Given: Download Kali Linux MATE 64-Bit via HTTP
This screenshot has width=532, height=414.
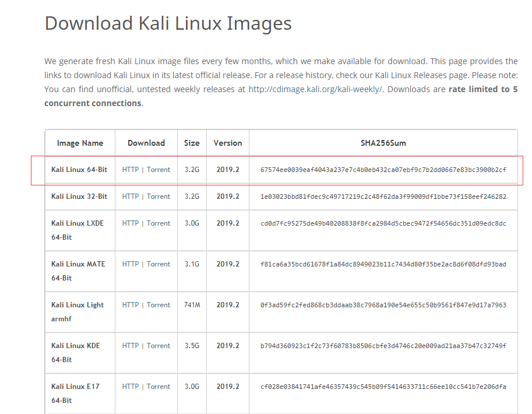Looking at the screenshot, I should coord(131,264).
